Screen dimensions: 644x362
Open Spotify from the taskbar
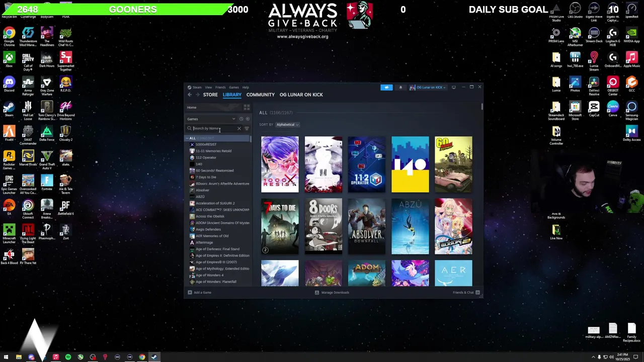click(x=68, y=357)
